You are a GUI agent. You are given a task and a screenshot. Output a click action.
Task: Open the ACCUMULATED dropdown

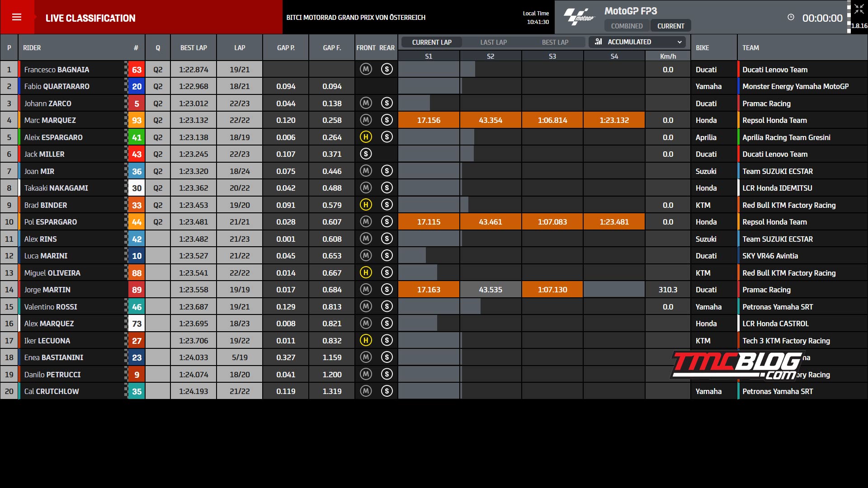pos(637,42)
